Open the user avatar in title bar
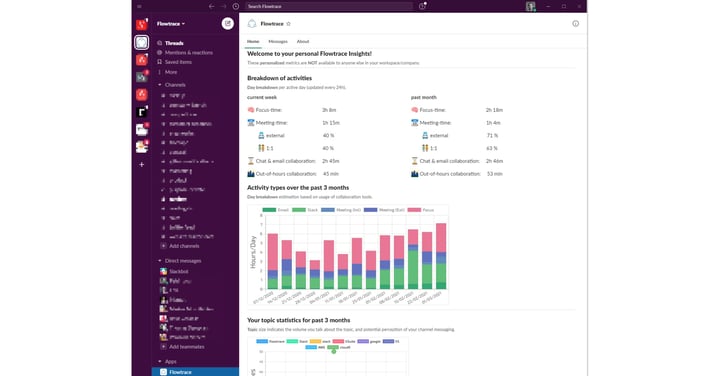 (x=530, y=6)
